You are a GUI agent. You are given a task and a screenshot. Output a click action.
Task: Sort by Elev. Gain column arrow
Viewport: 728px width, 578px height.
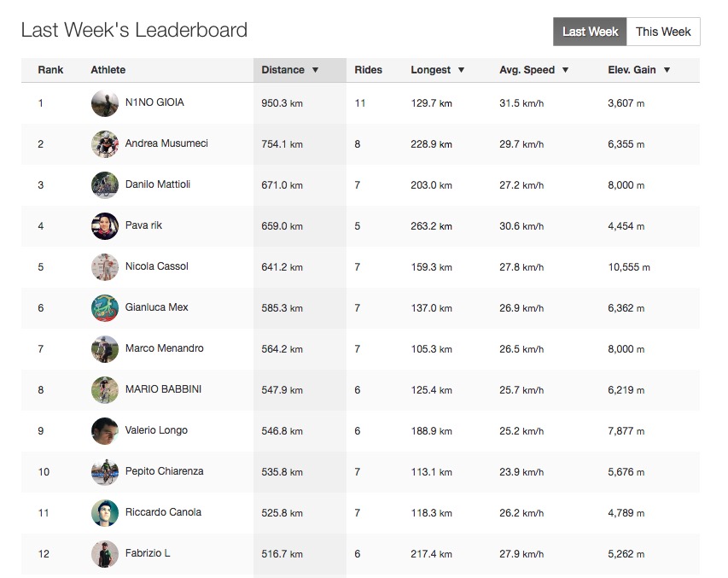(x=667, y=70)
